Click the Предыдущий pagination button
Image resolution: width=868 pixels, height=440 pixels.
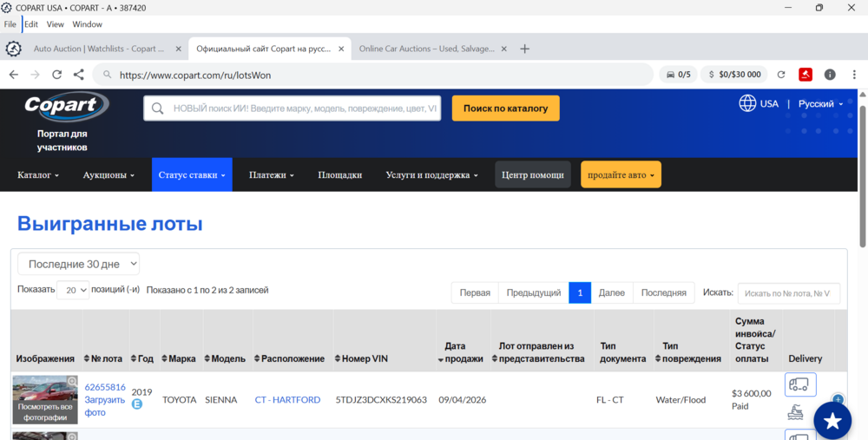click(x=534, y=292)
